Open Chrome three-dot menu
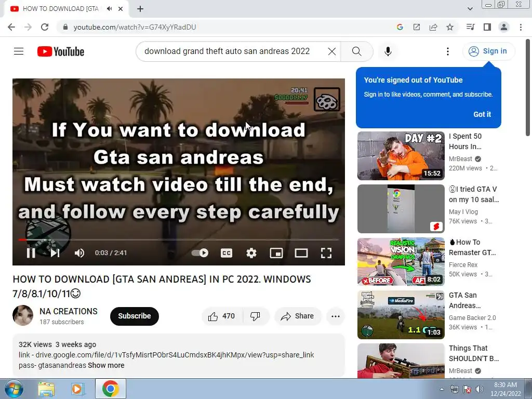Viewport: 532px width, 399px height. click(521, 27)
